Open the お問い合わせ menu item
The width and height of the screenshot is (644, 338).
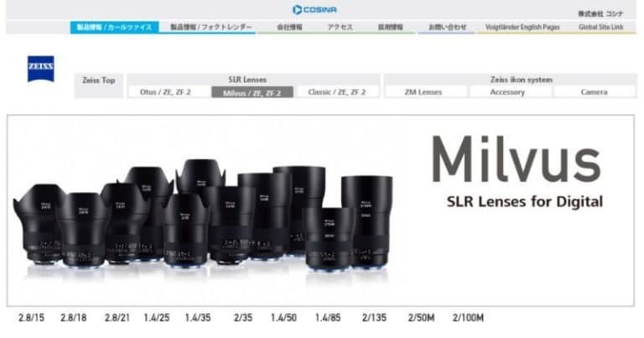447,27
